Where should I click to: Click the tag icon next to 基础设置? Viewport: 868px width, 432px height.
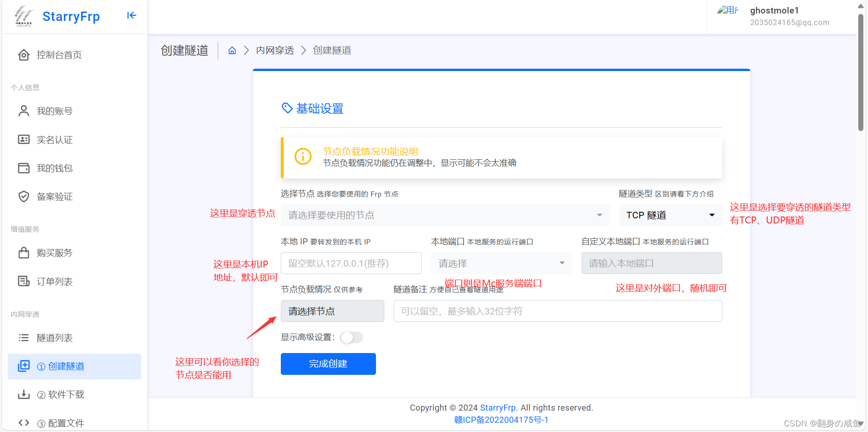pos(287,108)
